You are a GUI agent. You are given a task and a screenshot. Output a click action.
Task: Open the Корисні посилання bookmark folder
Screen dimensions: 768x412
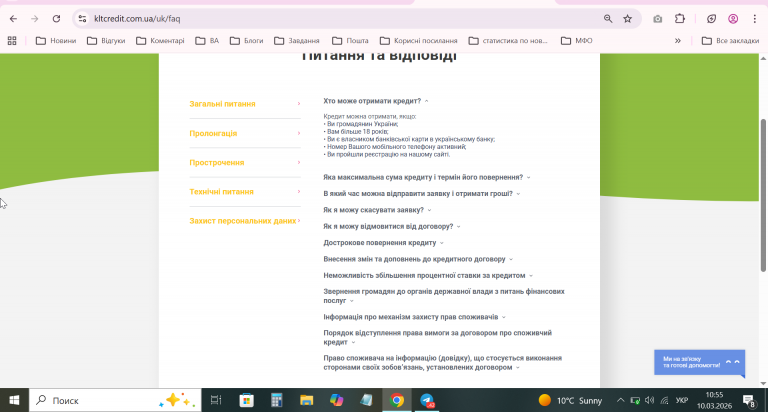(x=419, y=41)
